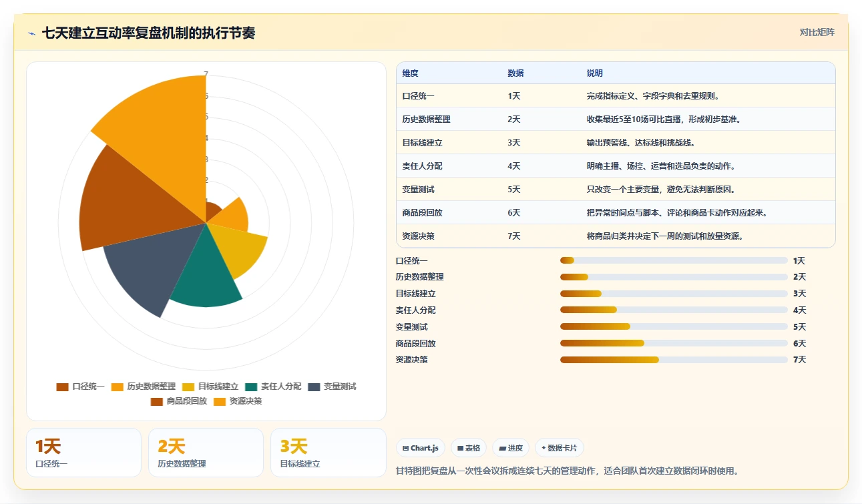862x504 pixels.
Task: Click the small orange 历史数据整理 segment
Action: [x=230, y=217]
